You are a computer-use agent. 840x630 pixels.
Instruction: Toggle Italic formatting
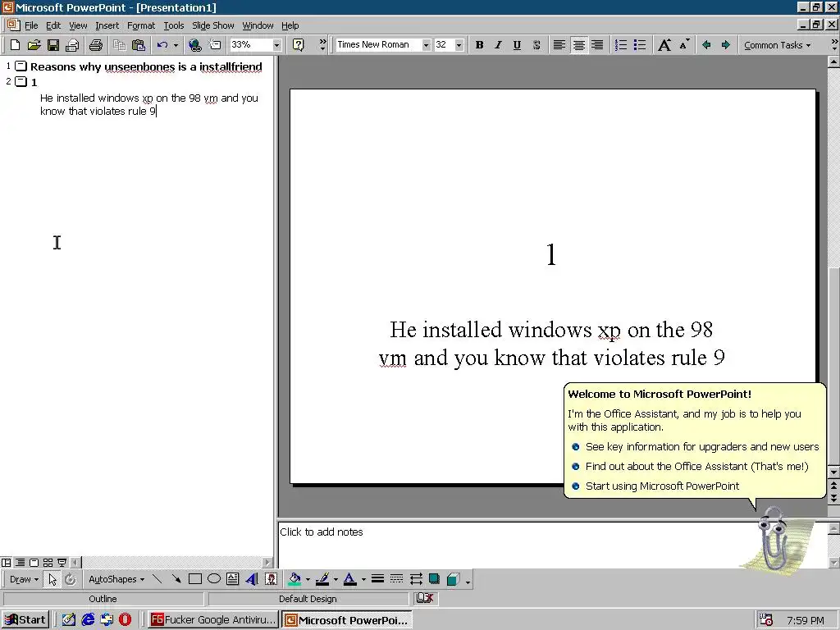498,45
